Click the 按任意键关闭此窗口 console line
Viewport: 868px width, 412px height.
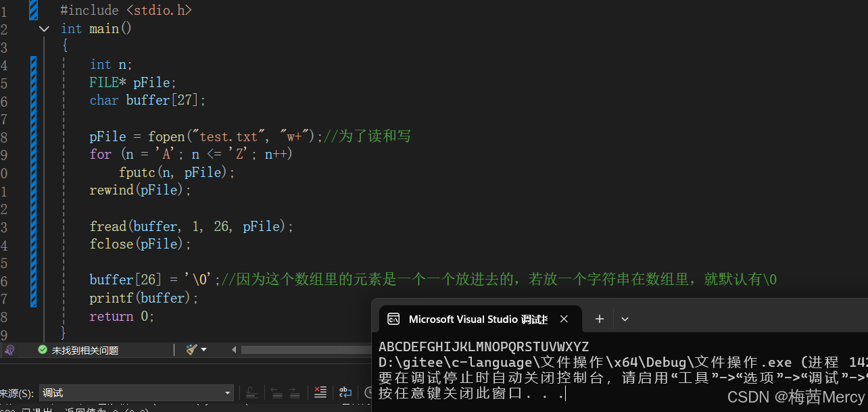click(471, 393)
